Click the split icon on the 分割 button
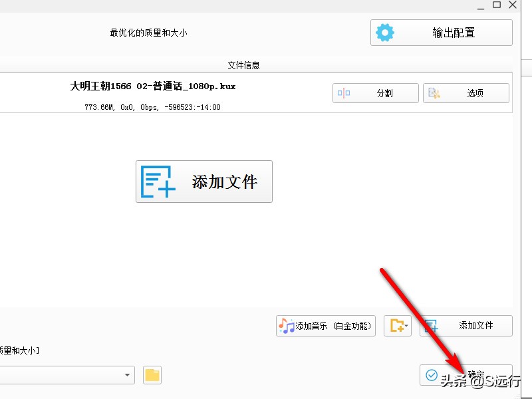This screenshot has width=532, height=399. point(343,92)
